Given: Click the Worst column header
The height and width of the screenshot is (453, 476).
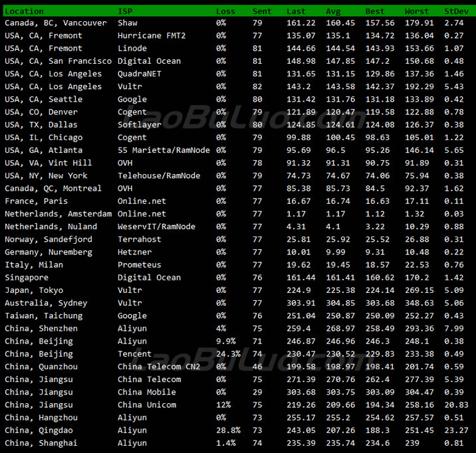Looking at the screenshot, I should tap(416, 11).
